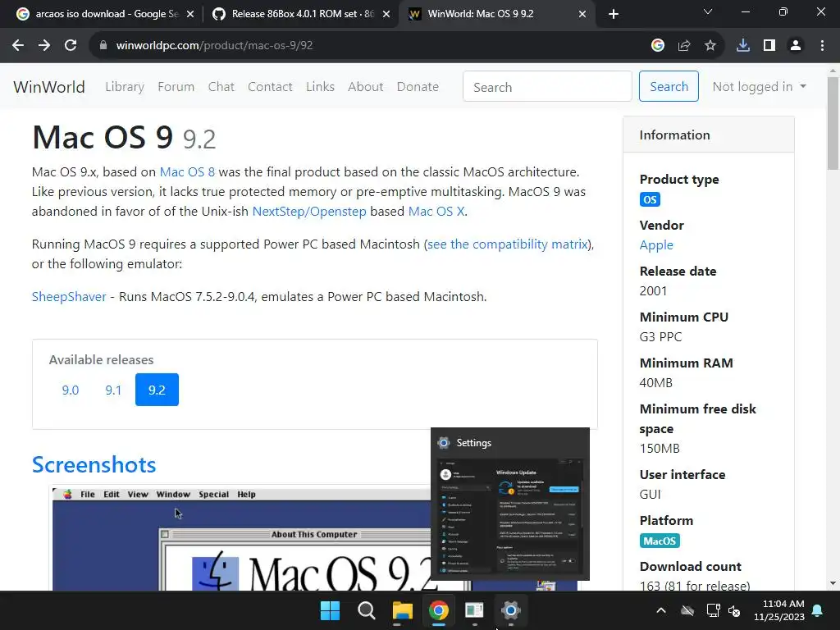Reload the current page
The width and height of the screenshot is (840, 630).
click(x=71, y=46)
